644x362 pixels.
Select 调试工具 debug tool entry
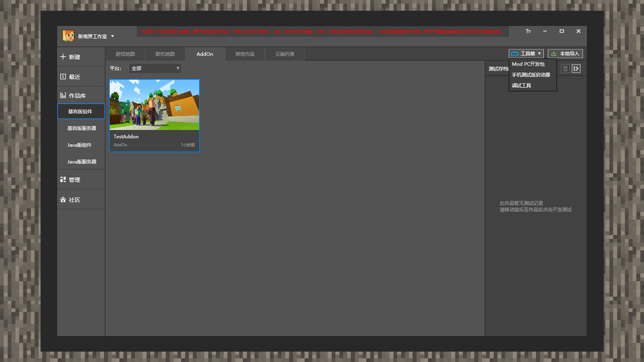click(521, 85)
